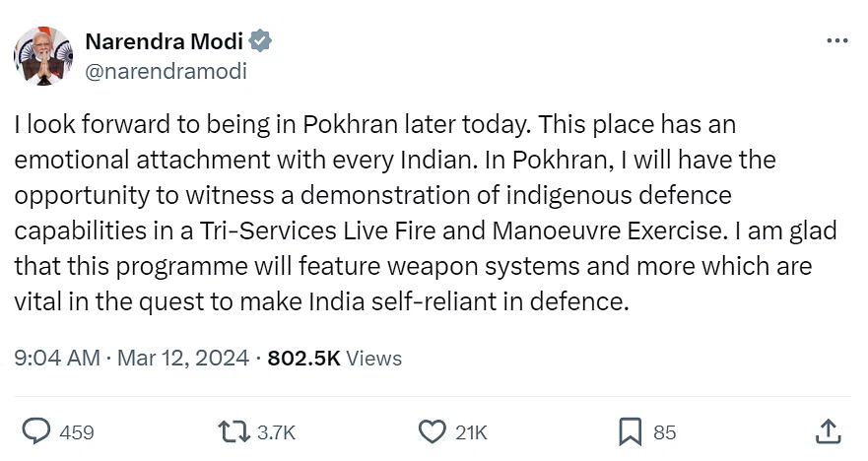The image size is (868, 461).
Task: Click the 459 replies count
Action: coord(77,431)
